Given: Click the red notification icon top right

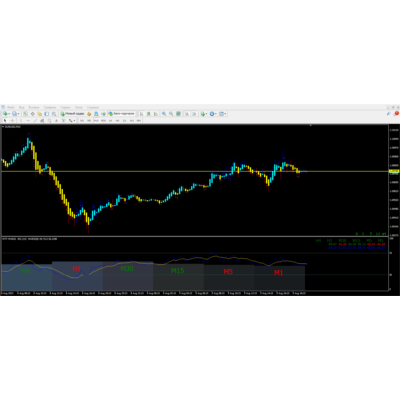Looking at the screenshot, I should (x=397, y=114).
